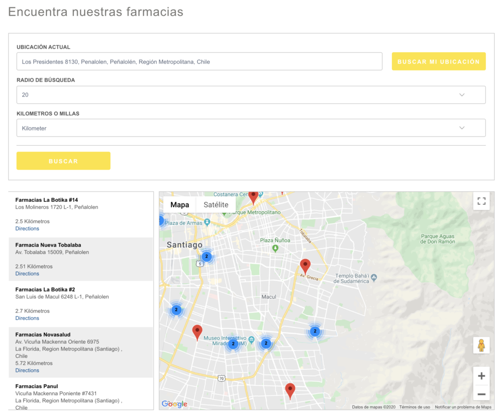Expand the Kilometros o Millas dropdown

pyautogui.click(x=251, y=128)
